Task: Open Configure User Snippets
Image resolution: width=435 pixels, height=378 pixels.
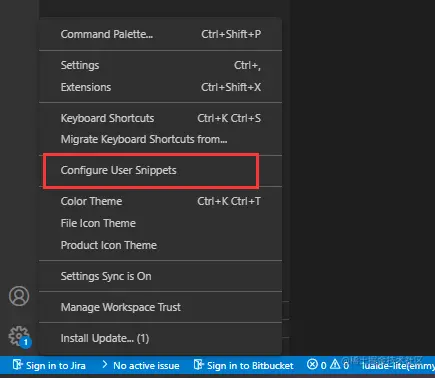Action: [161, 170]
